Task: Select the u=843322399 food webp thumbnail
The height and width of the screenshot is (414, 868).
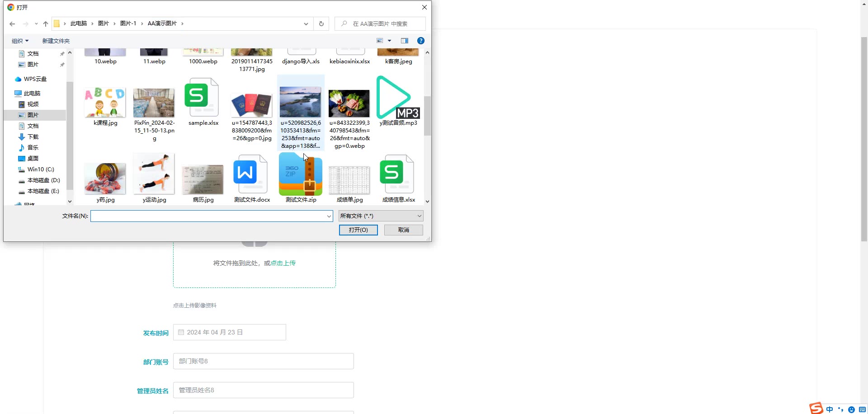Action: [349, 103]
